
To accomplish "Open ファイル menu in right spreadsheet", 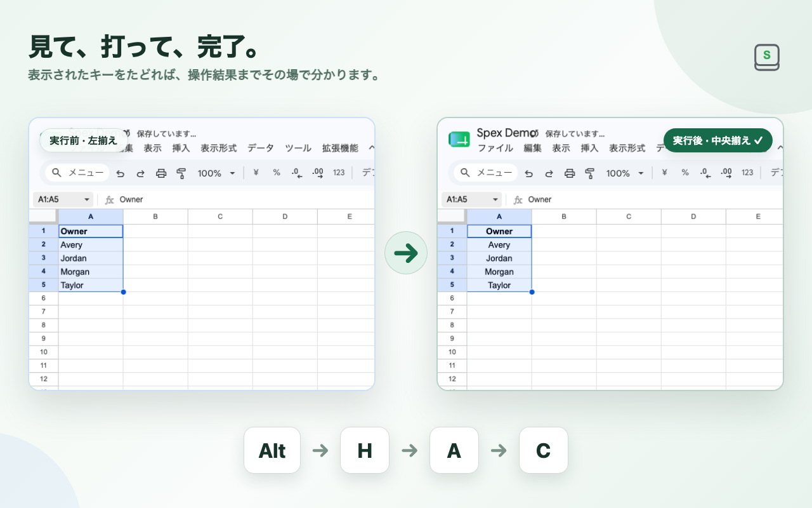I will (495, 148).
